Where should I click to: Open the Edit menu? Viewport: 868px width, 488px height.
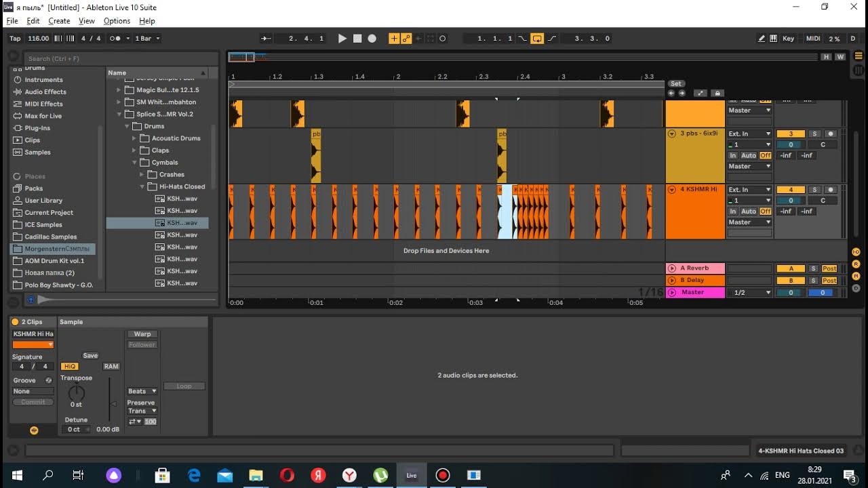pos(33,21)
